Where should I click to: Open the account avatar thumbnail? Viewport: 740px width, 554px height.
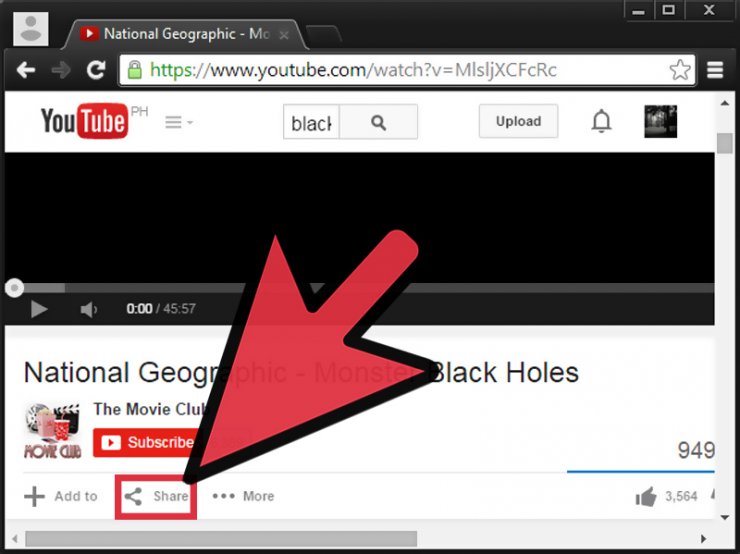[x=661, y=121]
